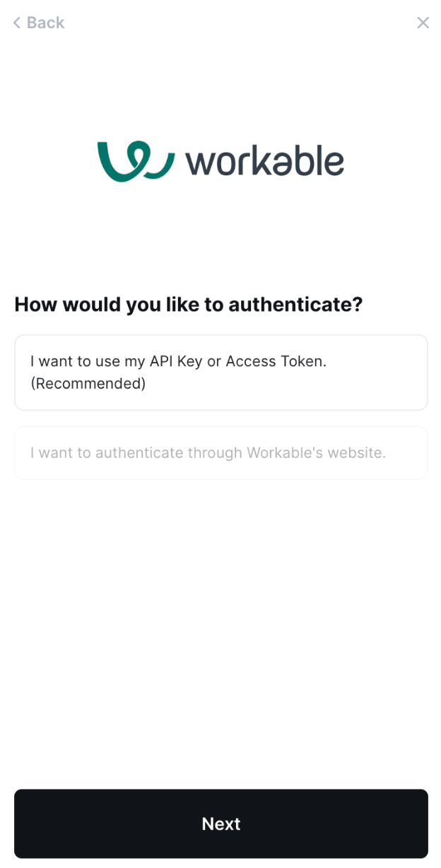This screenshot has width=441, height=868.
Task: Click the word "Back" at the top
Action: (x=46, y=23)
